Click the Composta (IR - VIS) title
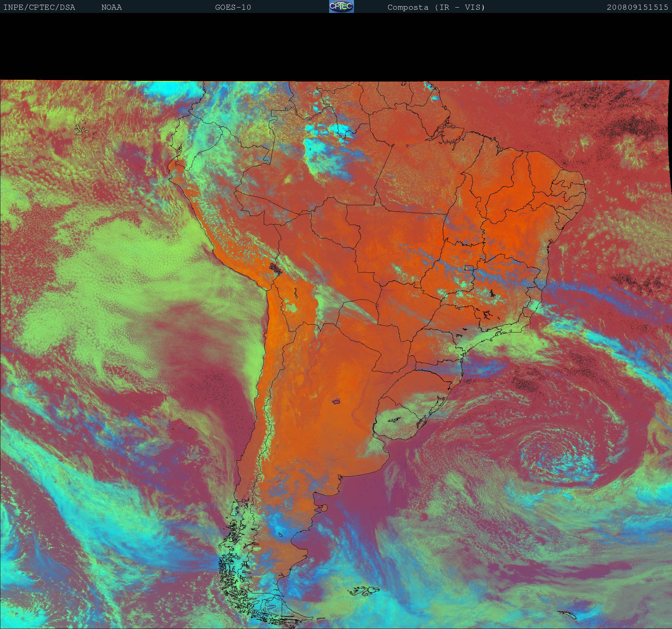This screenshot has height=629, width=672. (436, 8)
